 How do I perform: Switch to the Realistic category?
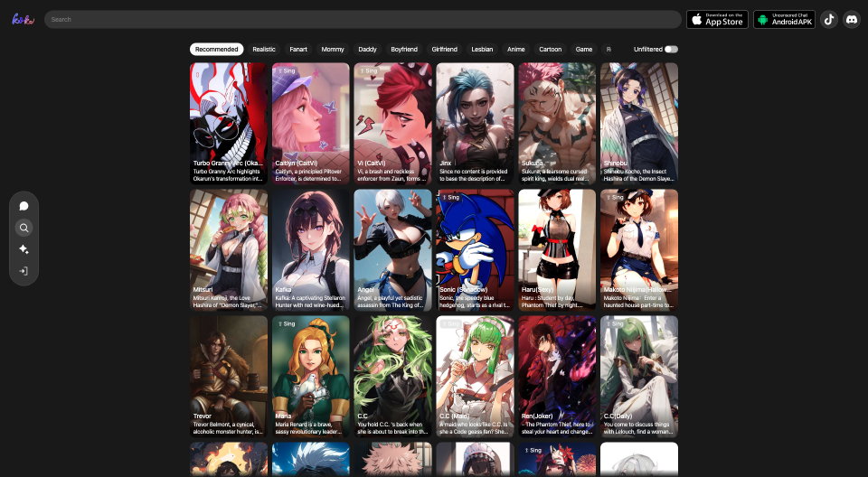pos(264,50)
